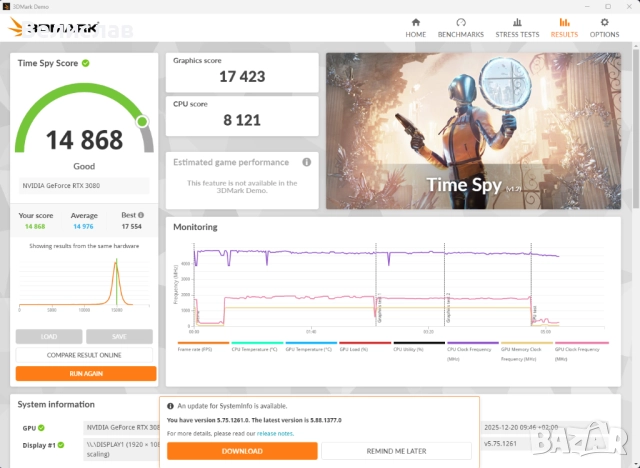The width and height of the screenshot is (640, 468).
Task: Click the Time Spy artwork thumbnail
Action: [473, 131]
